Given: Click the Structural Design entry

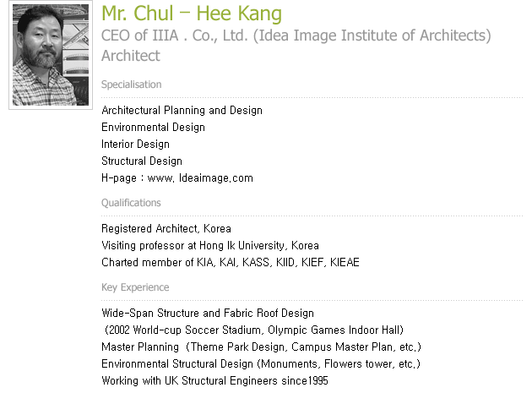Looking at the screenshot, I should click(x=142, y=161).
